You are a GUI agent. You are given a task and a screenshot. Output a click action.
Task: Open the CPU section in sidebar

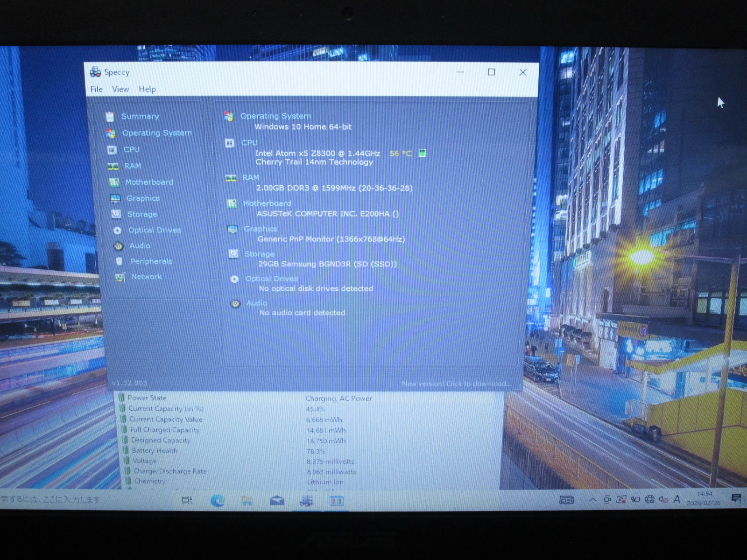[131, 149]
